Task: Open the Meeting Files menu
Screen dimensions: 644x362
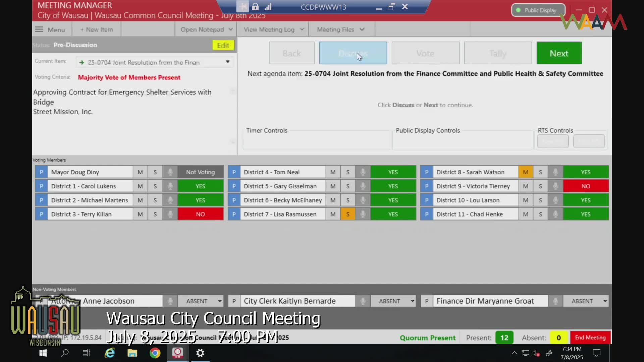Action: coord(340,29)
